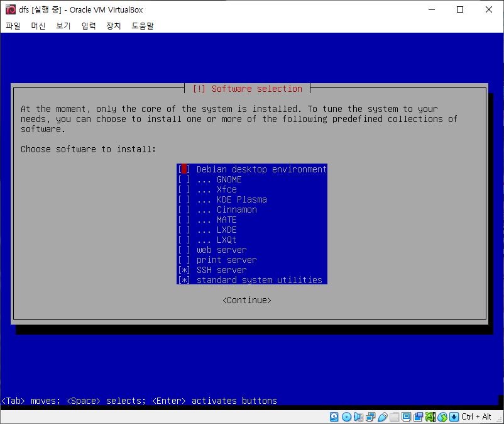Close the VirtualBox window
The height and width of the screenshot is (424, 504).
click(x=488, y=9)
